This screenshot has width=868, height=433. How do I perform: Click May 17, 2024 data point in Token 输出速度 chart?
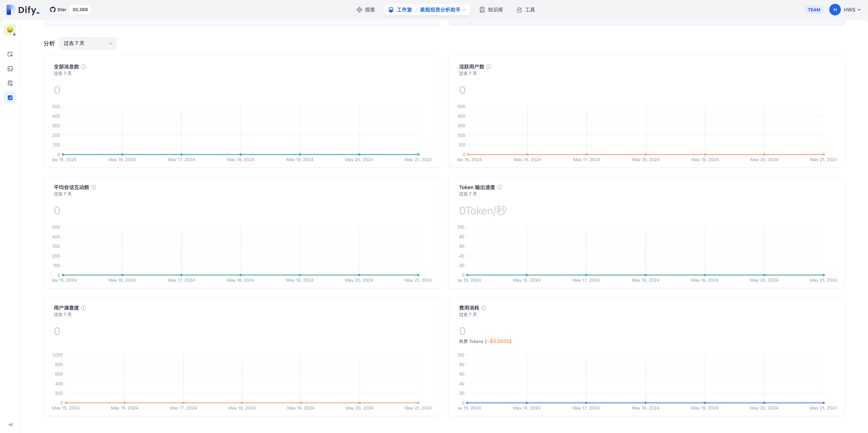[x=586, y=275]
